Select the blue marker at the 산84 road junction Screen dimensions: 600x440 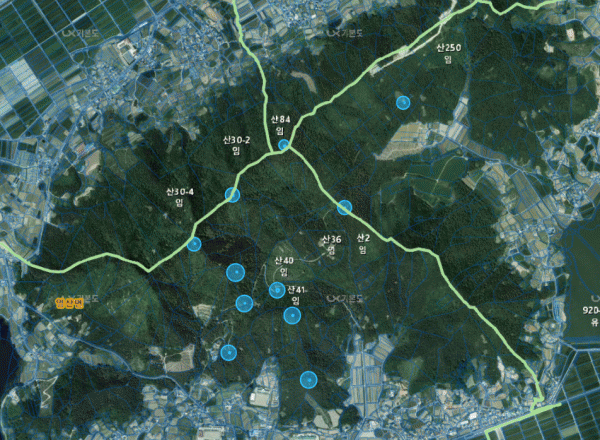pos(284,145)
